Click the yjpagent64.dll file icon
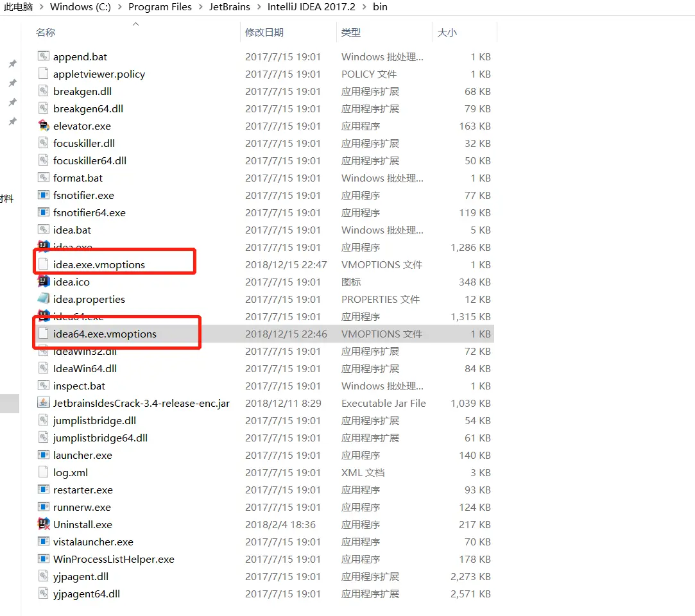This screenshot has height=616, width=695. coord(44,594)
